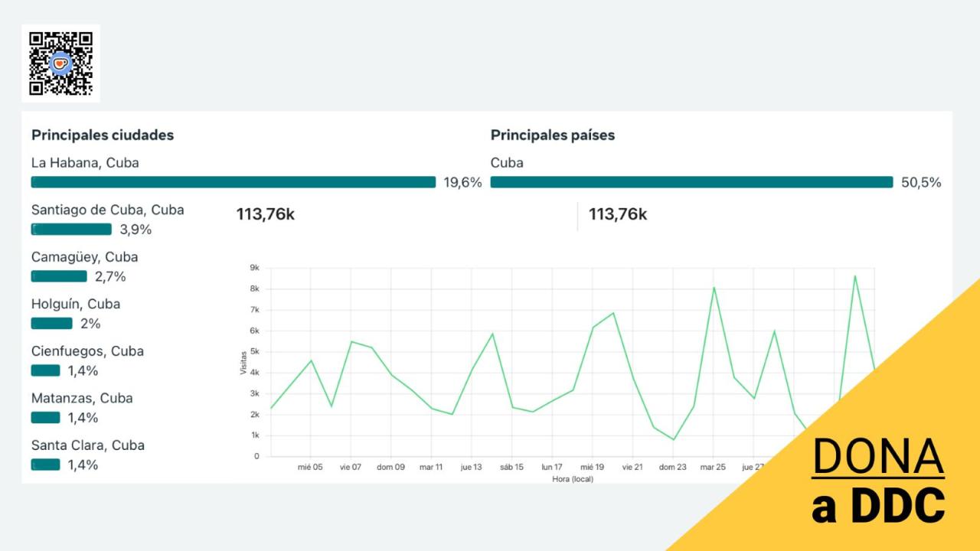980x551 pixels.
Task: Click the 'Visitas' axis label
Action: tap(244, 362)
